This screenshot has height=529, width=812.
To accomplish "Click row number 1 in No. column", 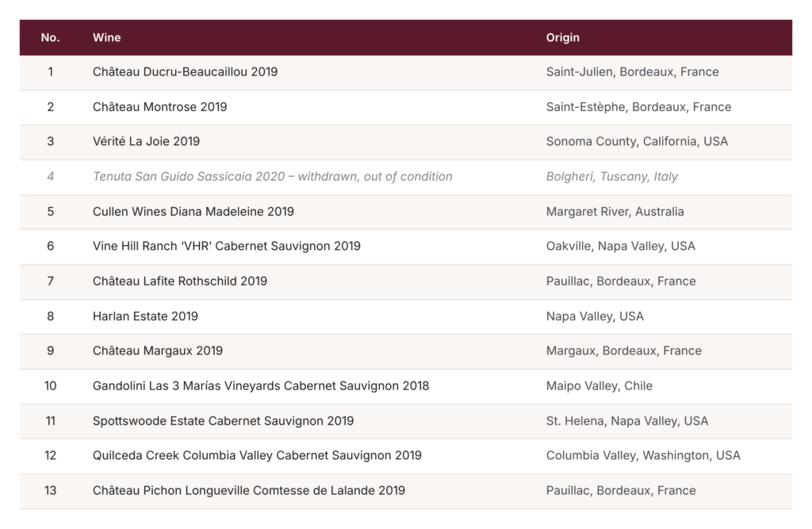I will pyautogui.click(x=50, y=71).
